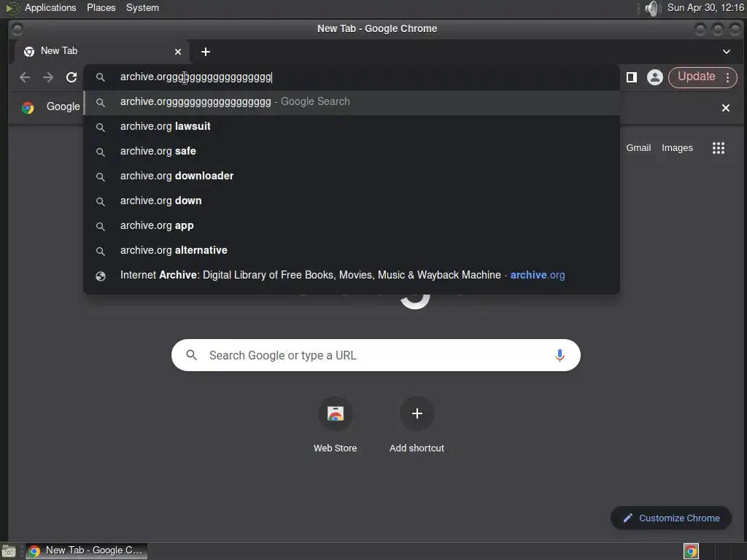Click the date and time clock

[x=705, y=7]
